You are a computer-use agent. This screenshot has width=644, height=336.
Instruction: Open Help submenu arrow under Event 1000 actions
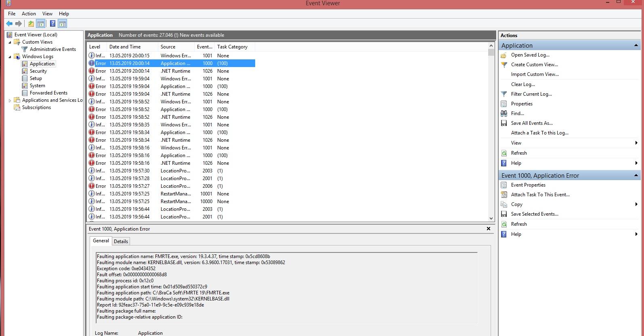636,234
